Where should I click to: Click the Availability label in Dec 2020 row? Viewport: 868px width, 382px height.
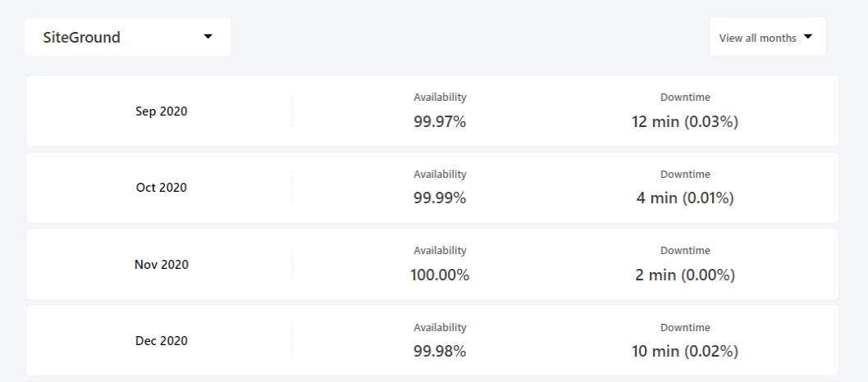pos(440,327)
